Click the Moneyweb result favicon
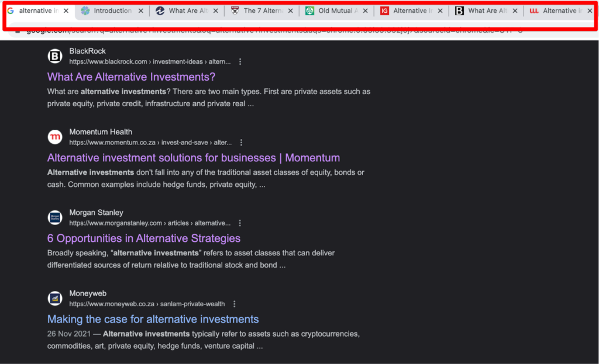Image resolution: width=599 pixels, height=364 pixels. pos(54,298)
